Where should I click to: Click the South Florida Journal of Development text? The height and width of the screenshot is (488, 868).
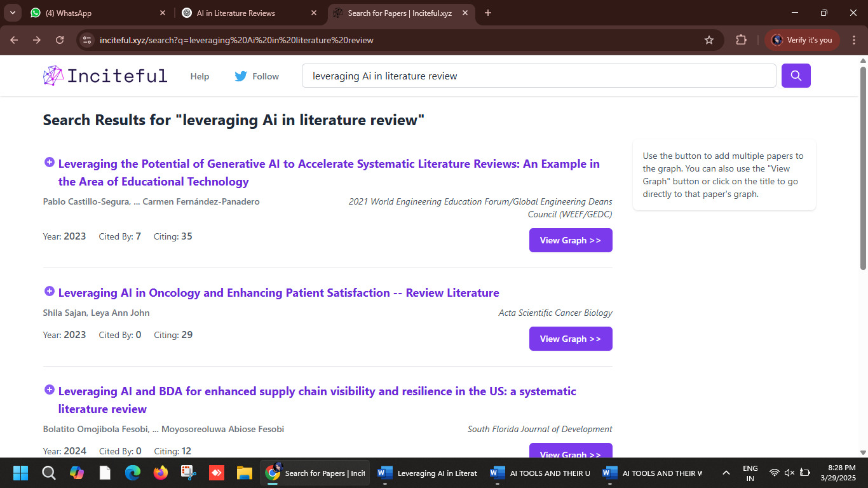[540, 429]
